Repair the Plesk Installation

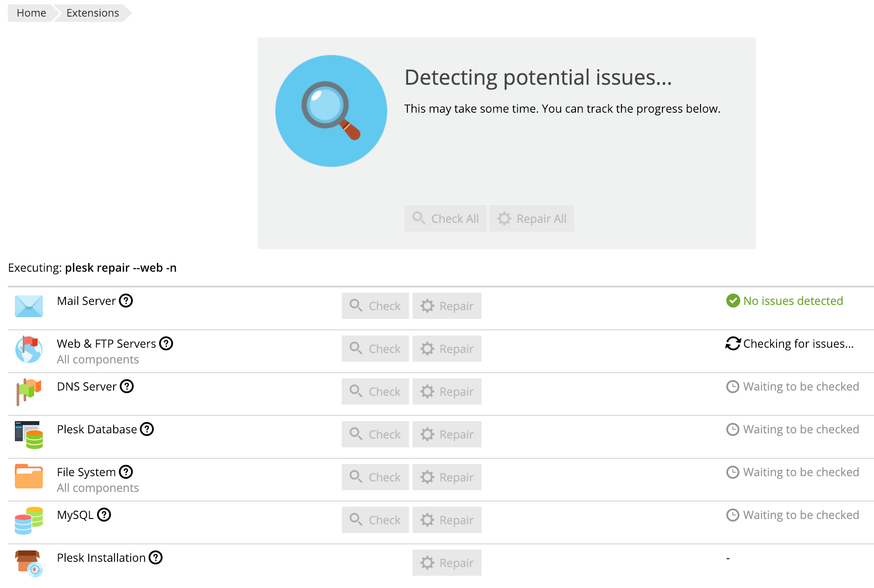[447, 563]
